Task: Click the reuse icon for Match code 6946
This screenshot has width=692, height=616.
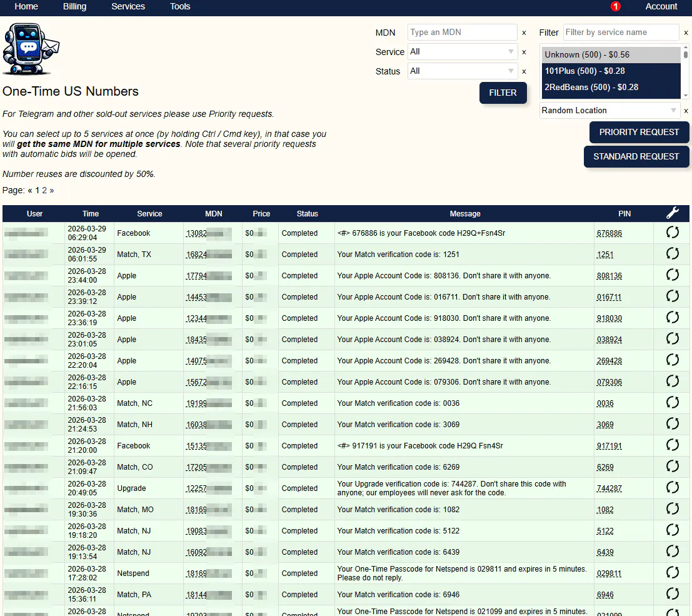Action: (x=672, y=593)
